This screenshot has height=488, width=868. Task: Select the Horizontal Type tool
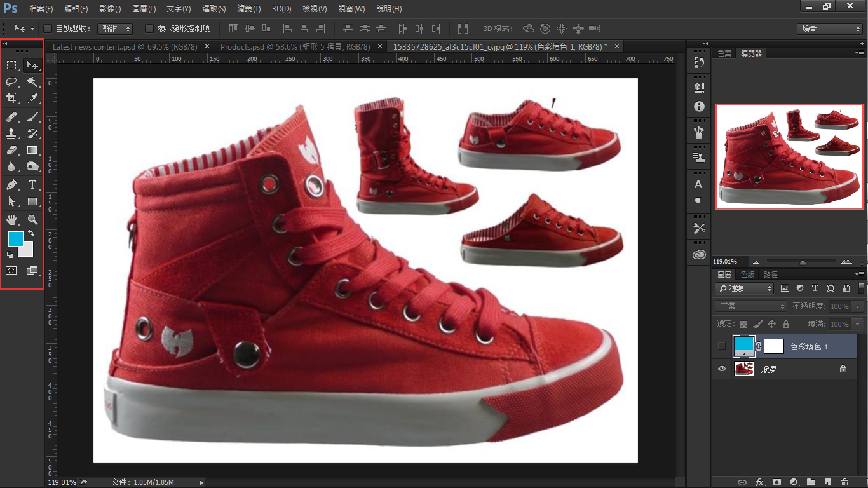(32, 185)
